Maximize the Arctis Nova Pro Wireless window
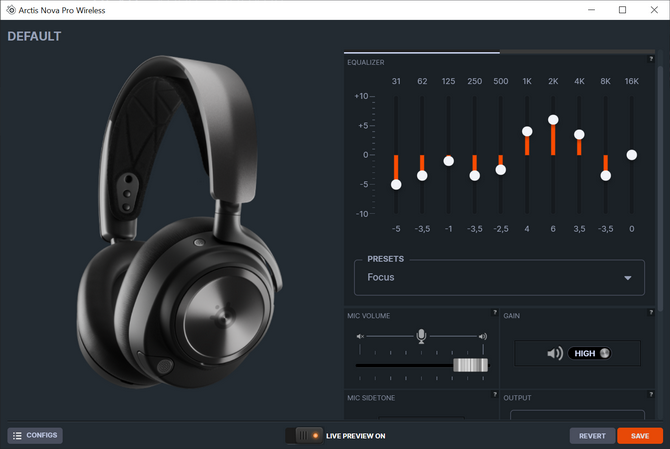670x449 pixels. click(x=623, y=10)
